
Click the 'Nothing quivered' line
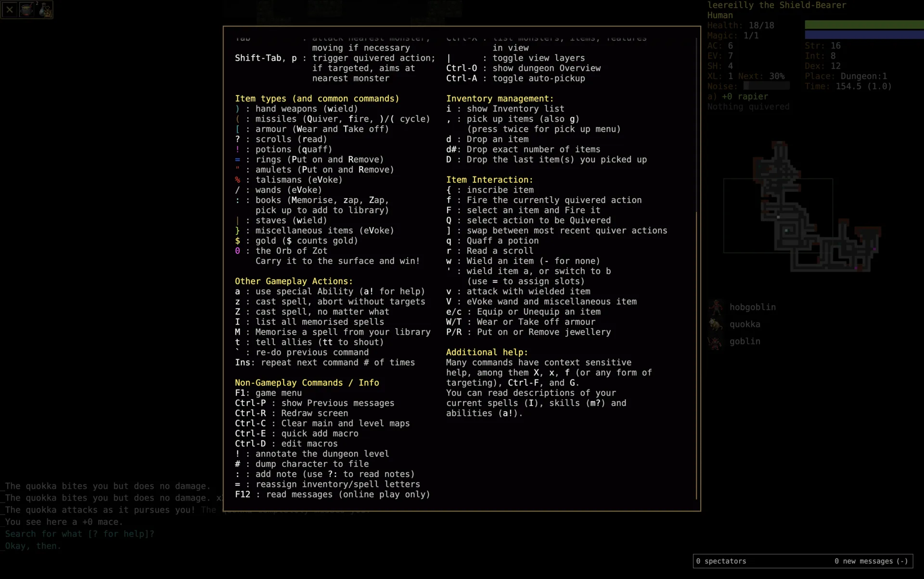748,107
